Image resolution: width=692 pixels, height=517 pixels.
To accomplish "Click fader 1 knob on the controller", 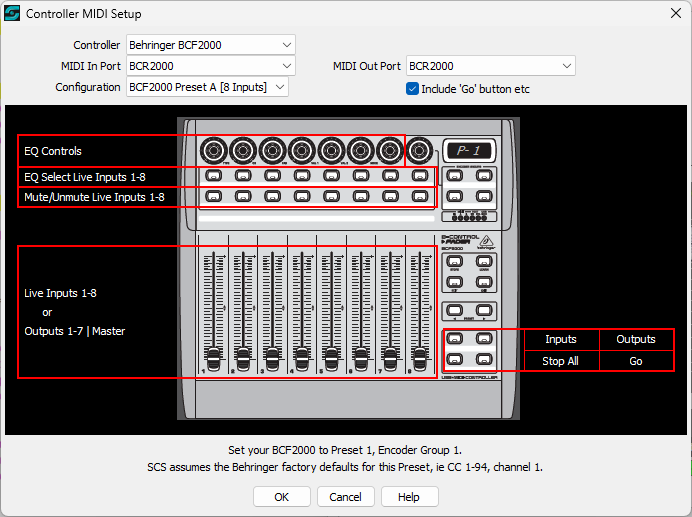I will point(214,359).
